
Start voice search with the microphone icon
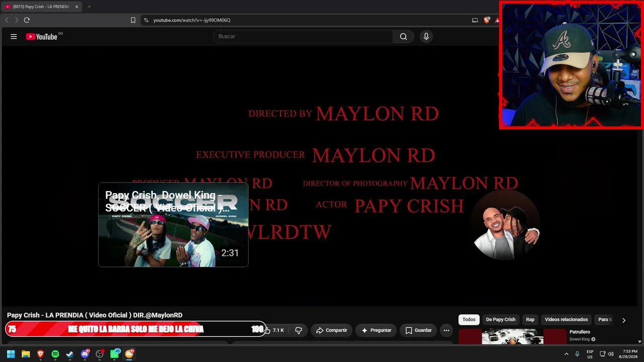pyautogui.click(x=426, y=36)
